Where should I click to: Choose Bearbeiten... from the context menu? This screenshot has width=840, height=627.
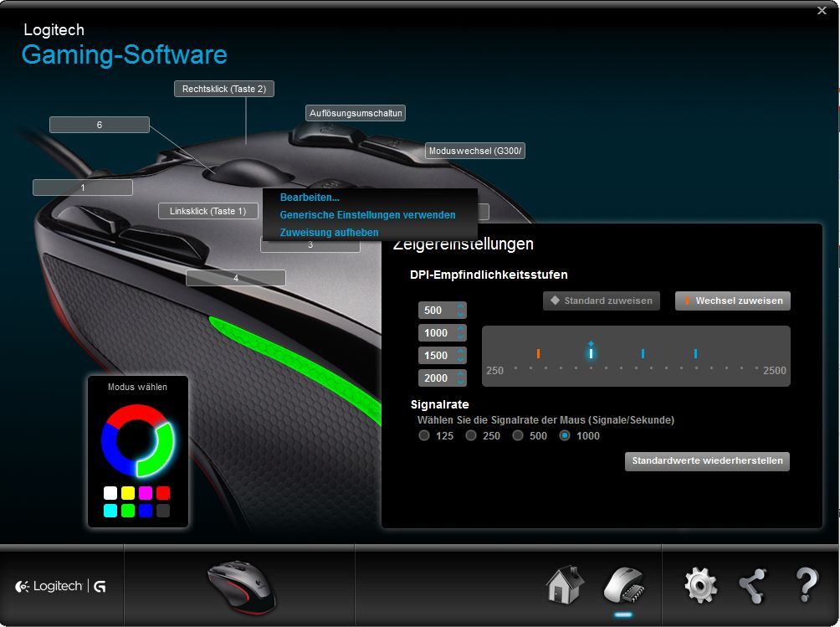point(310,198)
